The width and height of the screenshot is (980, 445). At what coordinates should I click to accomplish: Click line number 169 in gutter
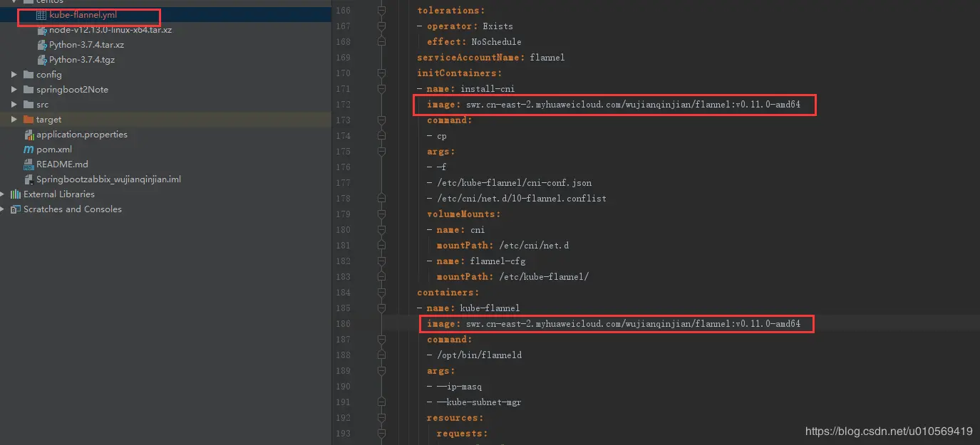pos(342,58)
